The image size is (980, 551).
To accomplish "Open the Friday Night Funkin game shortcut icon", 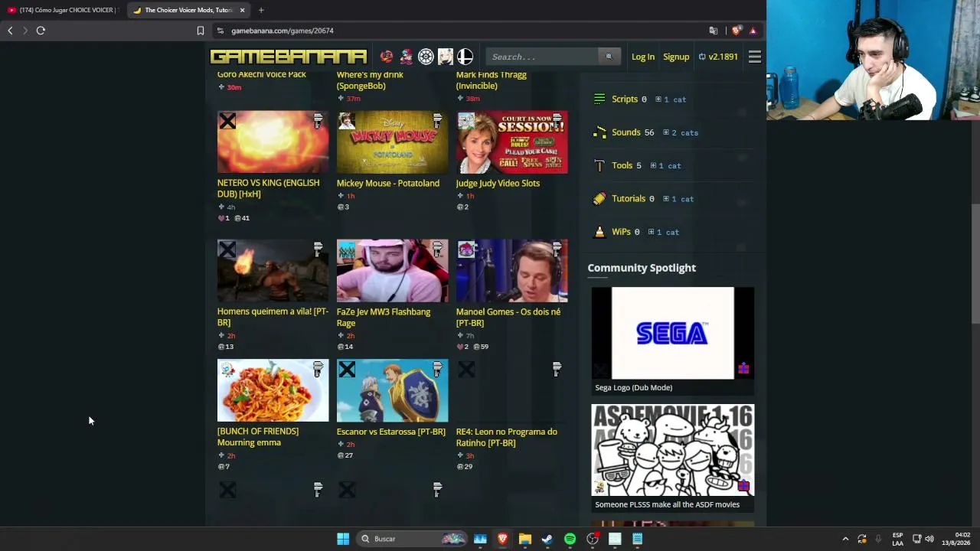I will (406, 57).
